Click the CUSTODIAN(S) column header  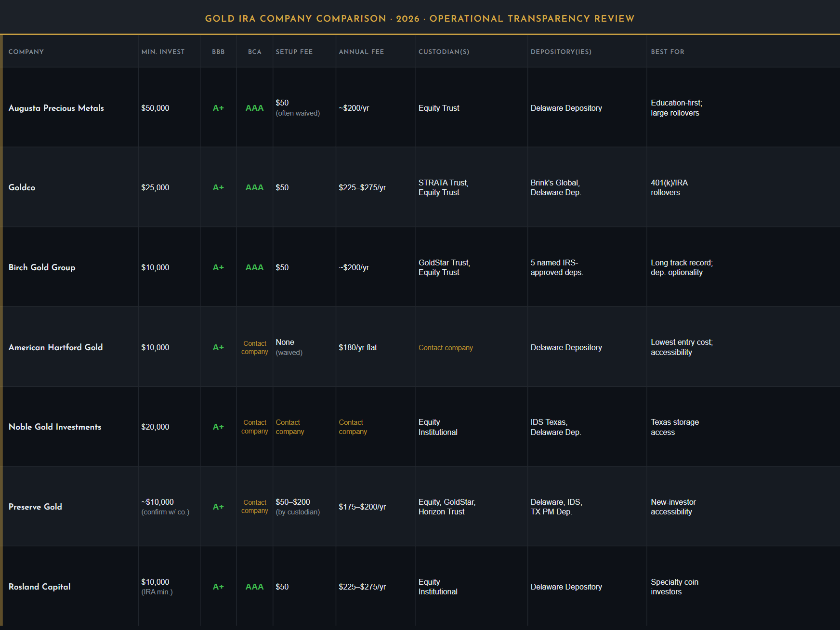point(444,52)
